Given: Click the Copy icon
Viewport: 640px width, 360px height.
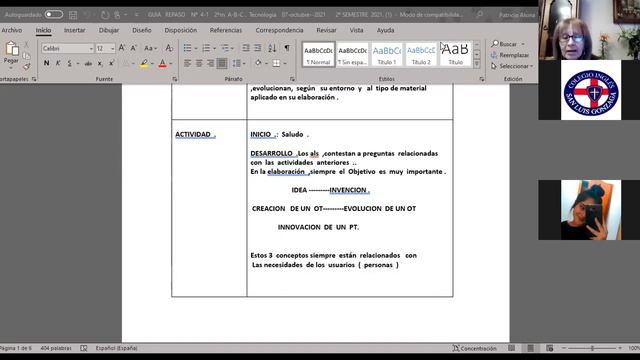Looking at the screenshot, I should click(27, 56).
